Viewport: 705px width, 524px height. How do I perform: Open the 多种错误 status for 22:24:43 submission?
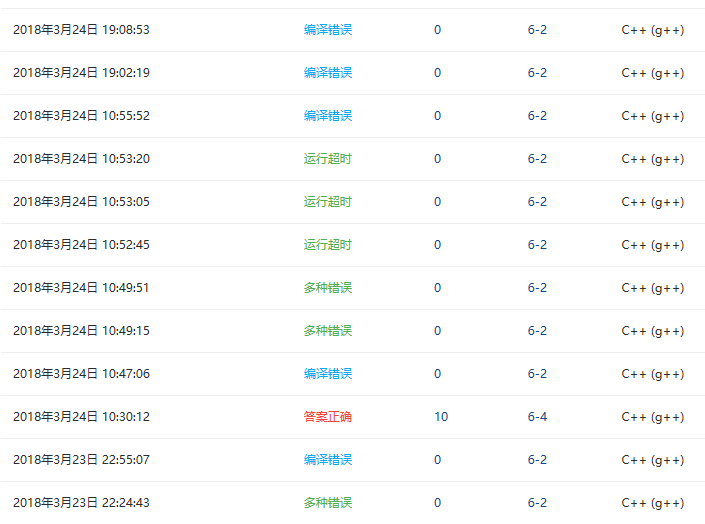tap(328, 502)
